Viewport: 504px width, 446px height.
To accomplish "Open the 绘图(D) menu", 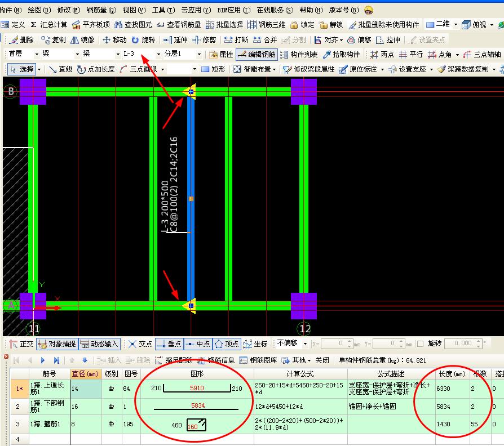I will click(39, 10).
